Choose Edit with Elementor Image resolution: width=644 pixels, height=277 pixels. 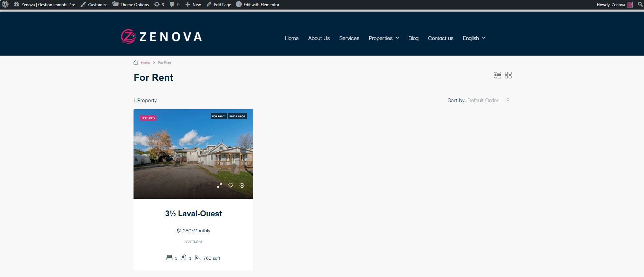258,4
